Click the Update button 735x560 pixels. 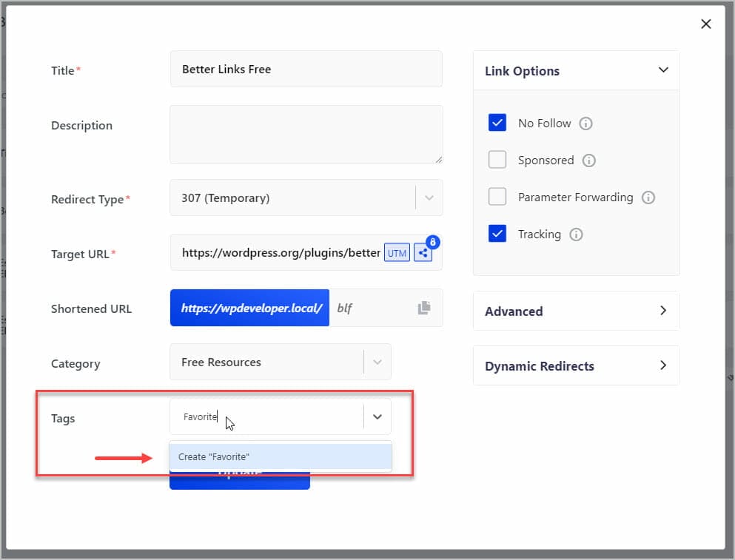click(240, 480)
